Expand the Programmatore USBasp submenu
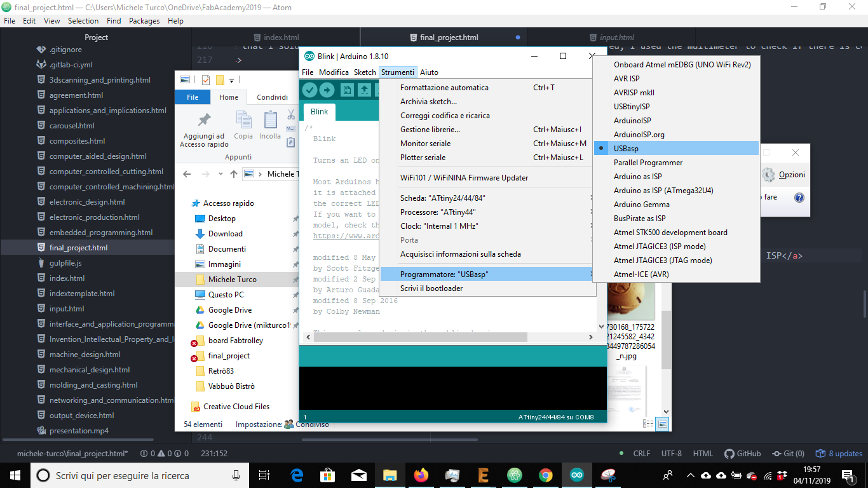868x488 pixels. 487,274
